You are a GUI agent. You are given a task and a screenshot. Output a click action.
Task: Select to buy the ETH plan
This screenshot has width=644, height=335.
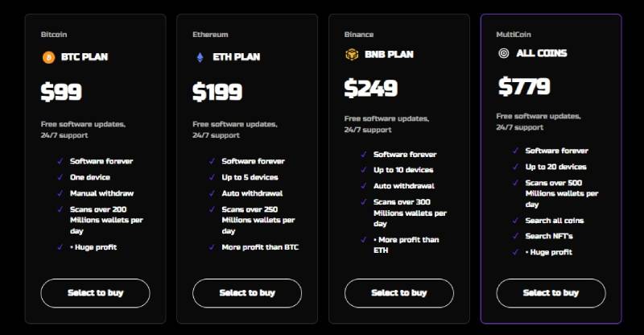point(247,293)
